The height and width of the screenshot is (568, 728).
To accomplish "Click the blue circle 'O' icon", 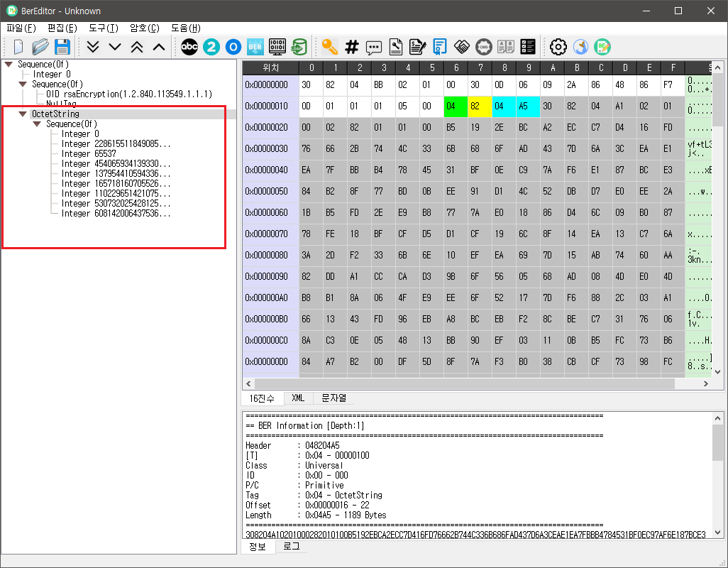I will [x=233, y=47].
